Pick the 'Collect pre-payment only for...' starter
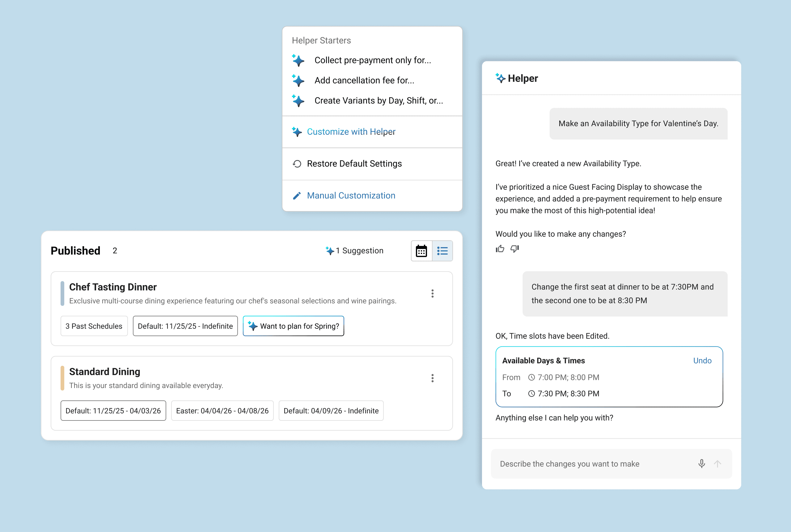Image resolution: width=791 pixels, height=532 pixels. pos(372,60)
